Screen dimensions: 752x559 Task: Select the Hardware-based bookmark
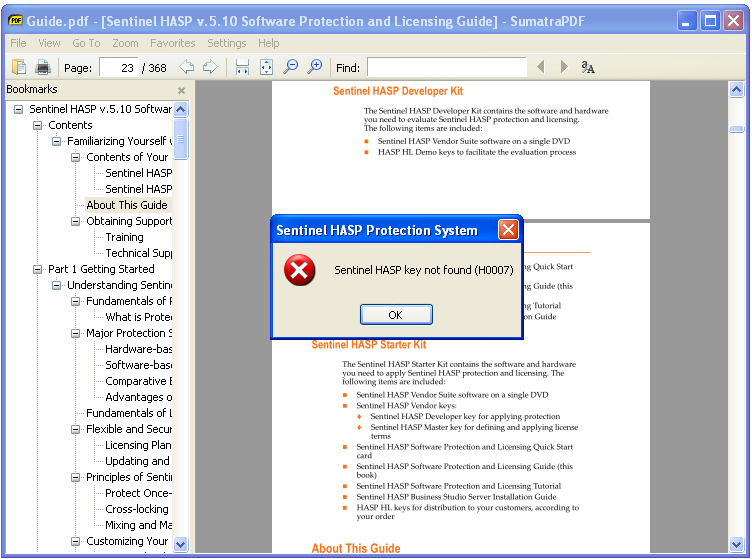[x=139, y=349]
